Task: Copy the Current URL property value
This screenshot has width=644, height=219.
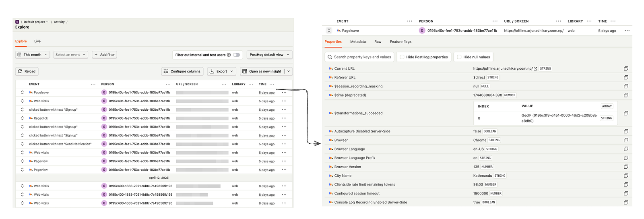Action: coord(626,68)
